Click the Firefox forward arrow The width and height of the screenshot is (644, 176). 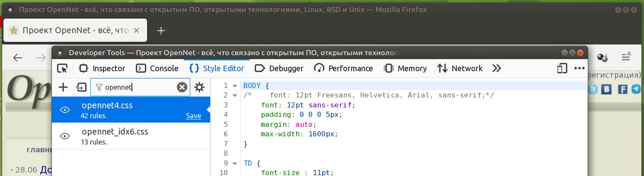41,58
